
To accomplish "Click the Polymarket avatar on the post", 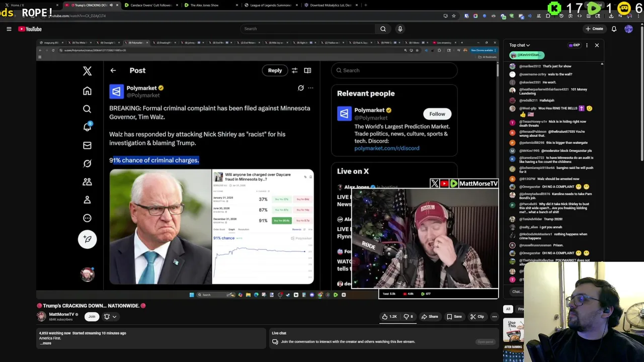I will pos(116,91).
